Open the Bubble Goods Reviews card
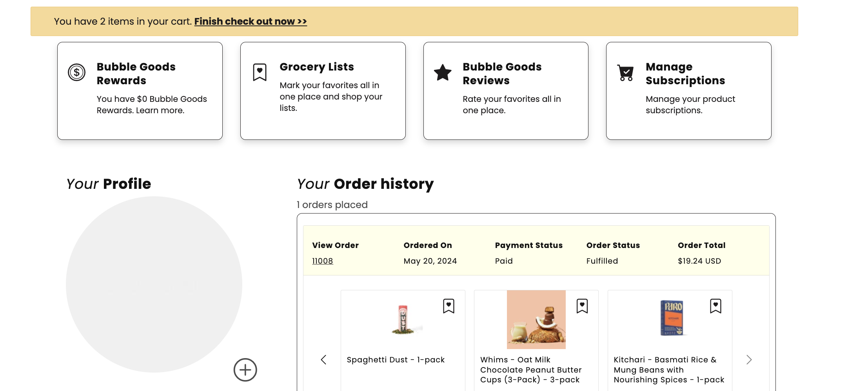The height and width of the screenshot is (391, 868). (506, 91)
